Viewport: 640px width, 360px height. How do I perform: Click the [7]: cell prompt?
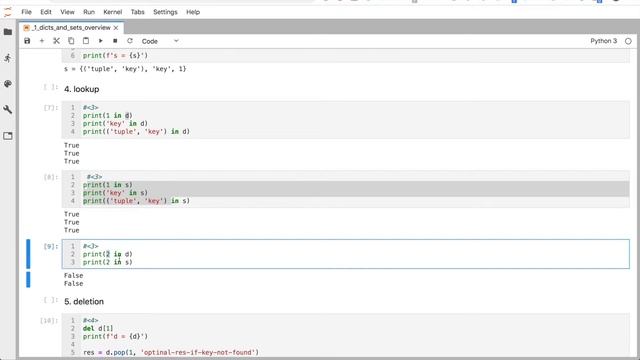coord(51,108)
